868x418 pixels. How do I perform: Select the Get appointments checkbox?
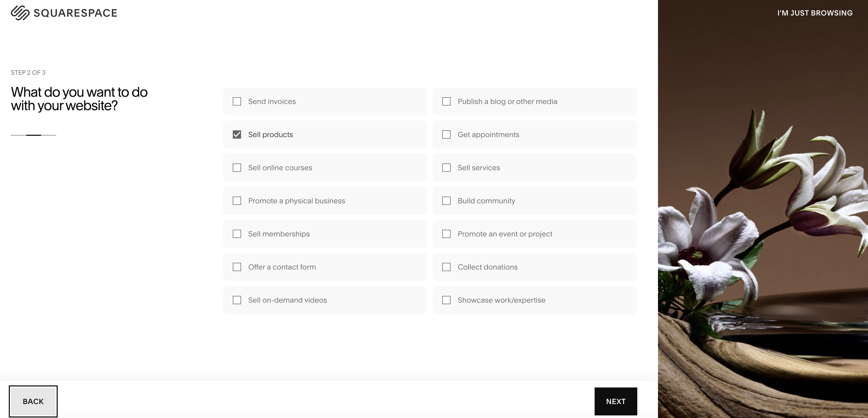[446, 135]
